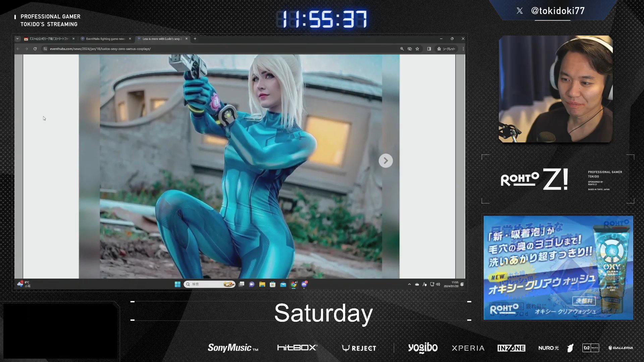Close the Luxlo's cosplay article tab
The height and width of the screenshot is (362, 644).
click(187, 39)
